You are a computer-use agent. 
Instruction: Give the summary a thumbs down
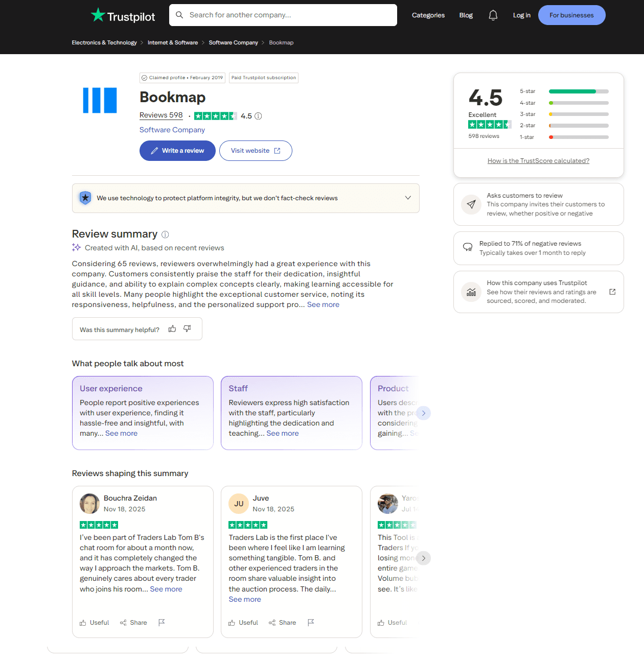pos(188,329)
